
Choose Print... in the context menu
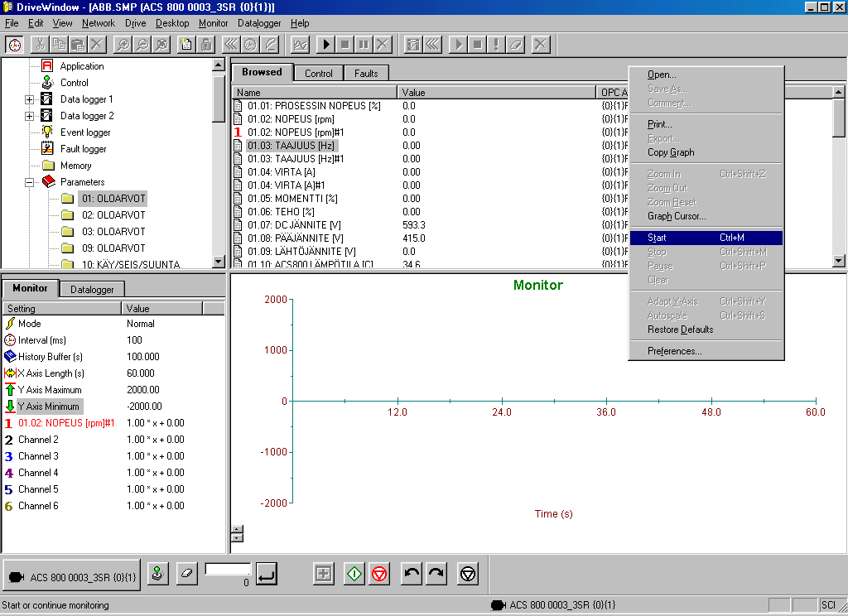[x=706, y=124]
